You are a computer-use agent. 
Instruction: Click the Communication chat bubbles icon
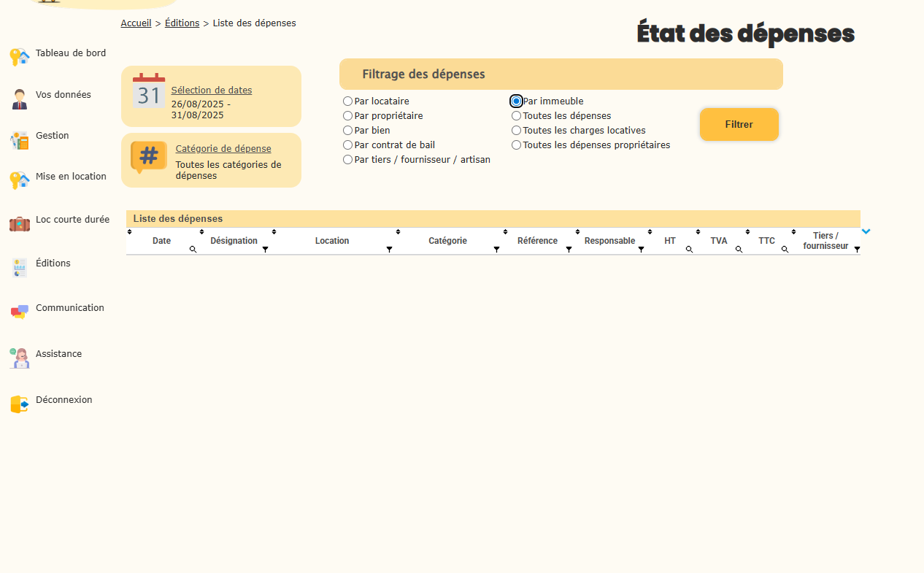click(x=19, y=312)
